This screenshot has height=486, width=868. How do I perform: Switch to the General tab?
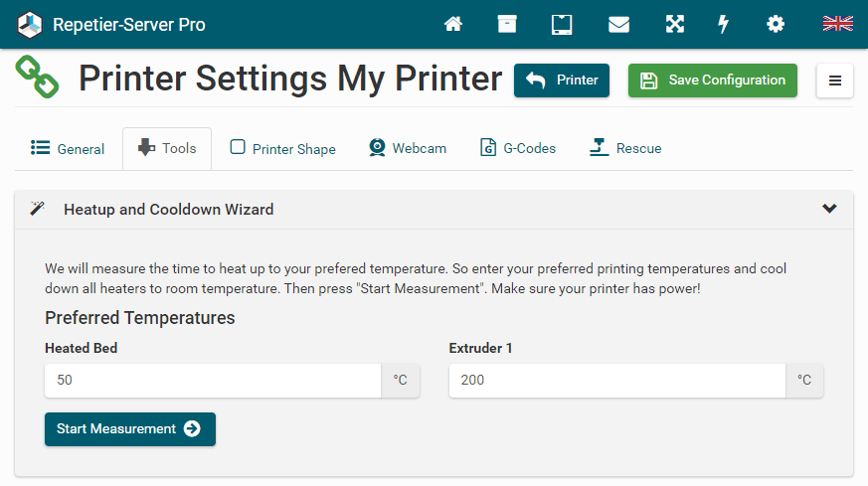point(68,149)
